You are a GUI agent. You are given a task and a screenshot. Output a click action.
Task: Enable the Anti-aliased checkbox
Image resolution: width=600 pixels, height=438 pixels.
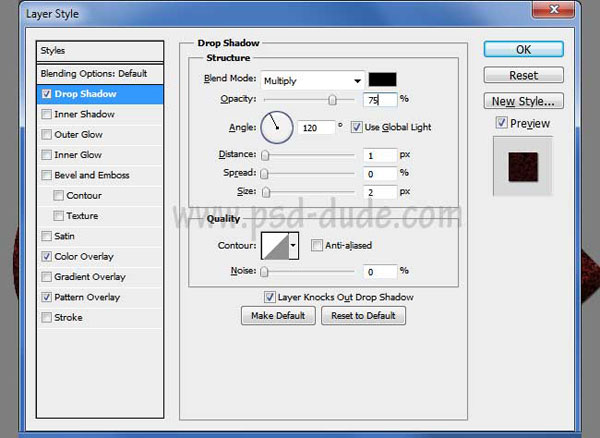click(x=316, y=245)
